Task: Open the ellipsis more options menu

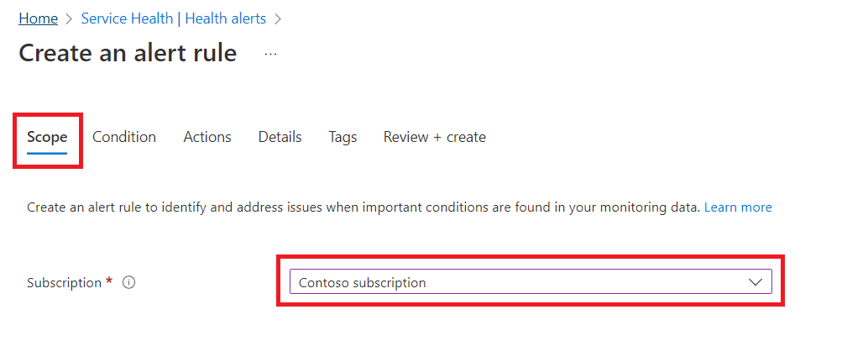Action: (x=270, y=55)
